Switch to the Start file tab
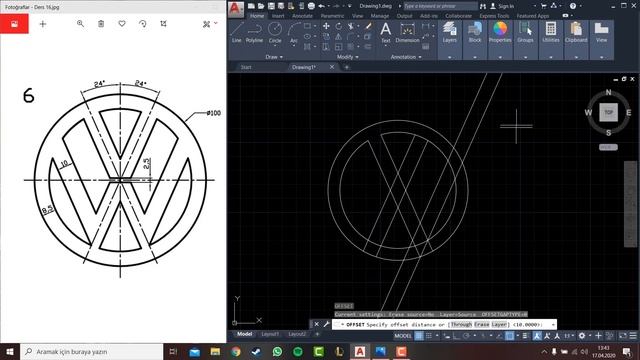This screenshot has height=360, width=640. coord(246,67)
